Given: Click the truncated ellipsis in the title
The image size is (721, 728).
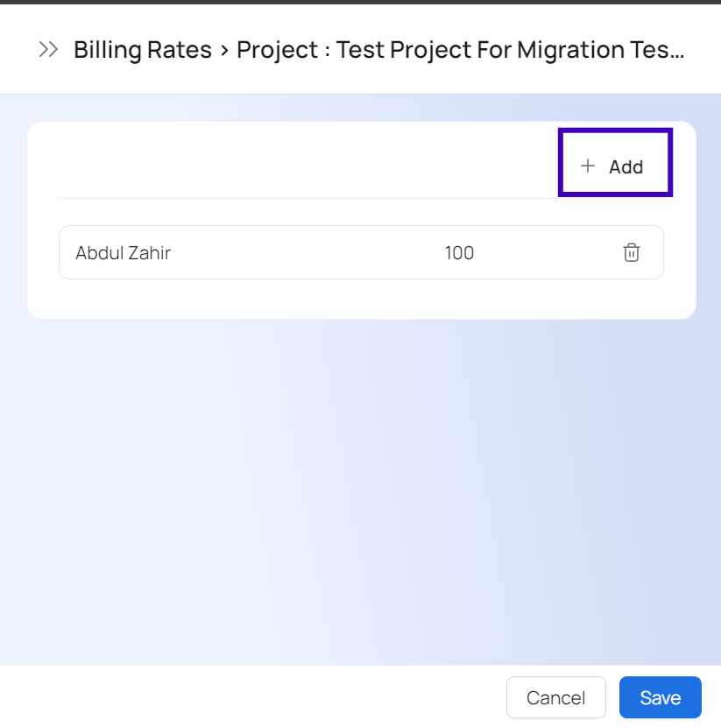Looking at the screenshot, I should pos(676,52).
